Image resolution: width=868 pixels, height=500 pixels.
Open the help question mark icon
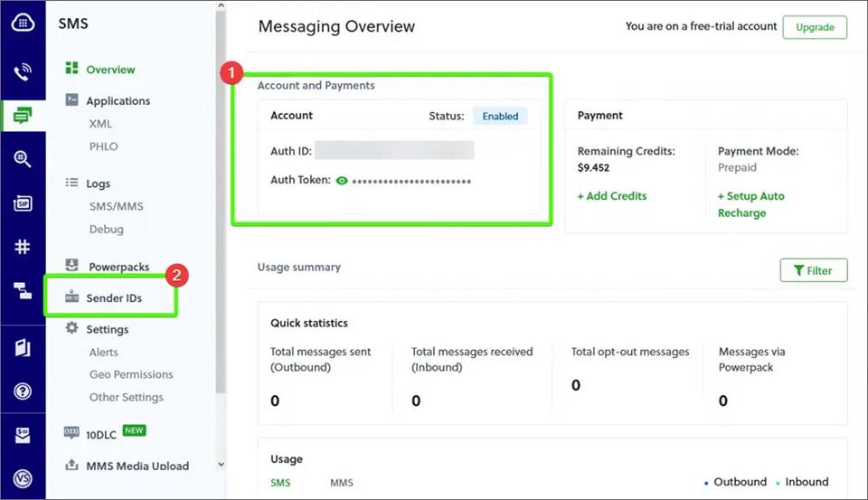(23, 392)
